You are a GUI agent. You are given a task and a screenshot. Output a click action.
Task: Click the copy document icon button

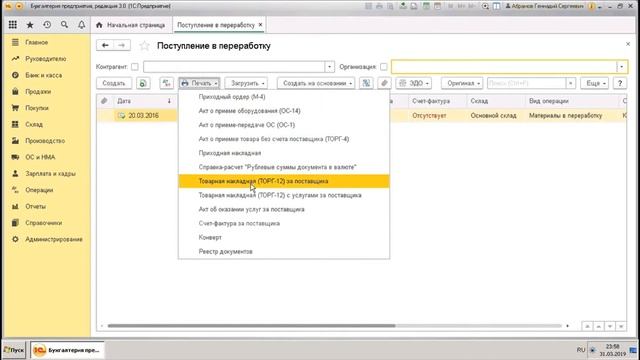pyautogui.click(x=143, y=83)
